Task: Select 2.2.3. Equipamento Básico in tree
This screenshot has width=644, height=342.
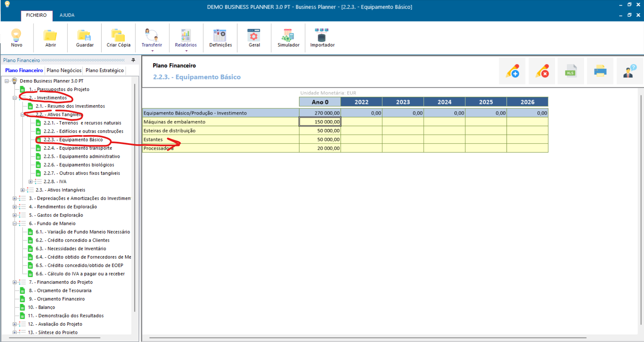Action: tap(73, 140)
